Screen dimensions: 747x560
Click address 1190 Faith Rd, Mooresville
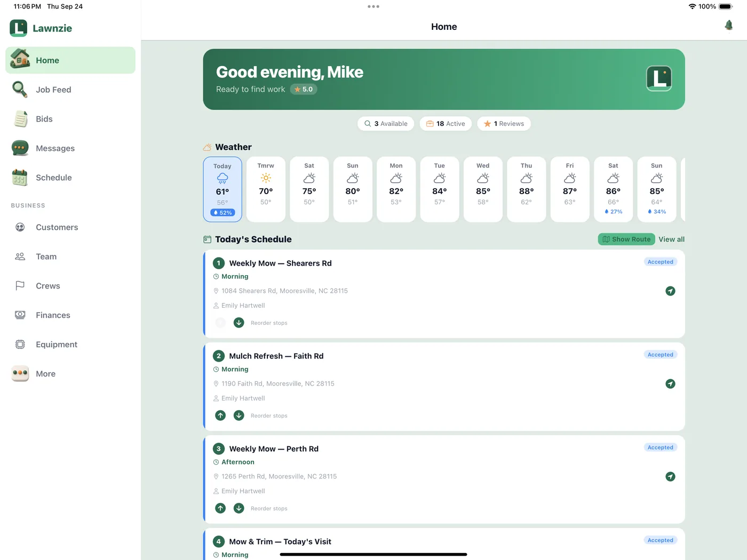coord(278,383)
